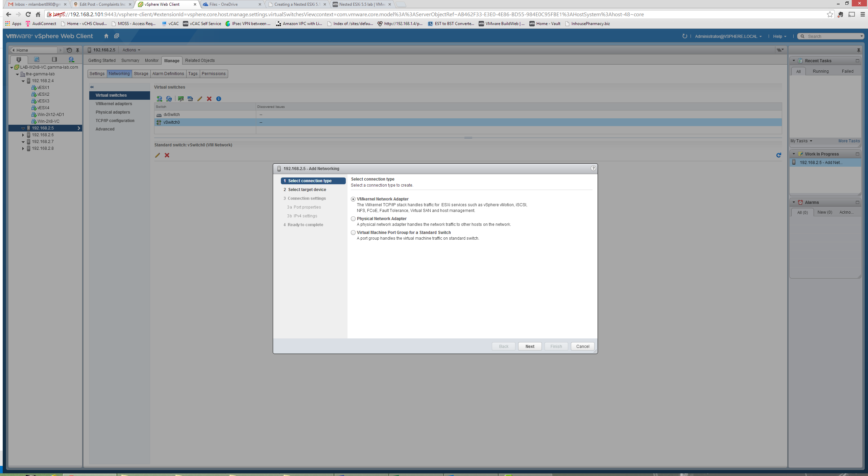The width and height of the screenshot is (868, 476).
Task: Click the blue info icon in switches toolbar
Action: [219, 99]
